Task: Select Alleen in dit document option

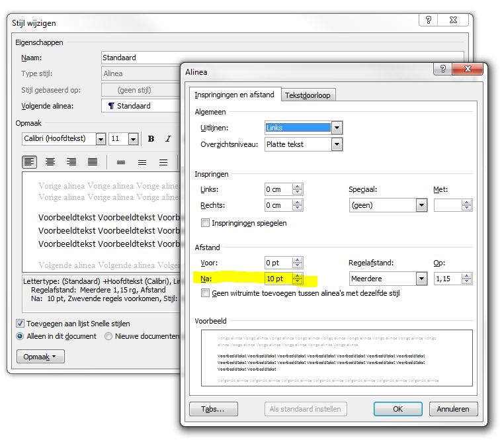Action: coord(21,336)
